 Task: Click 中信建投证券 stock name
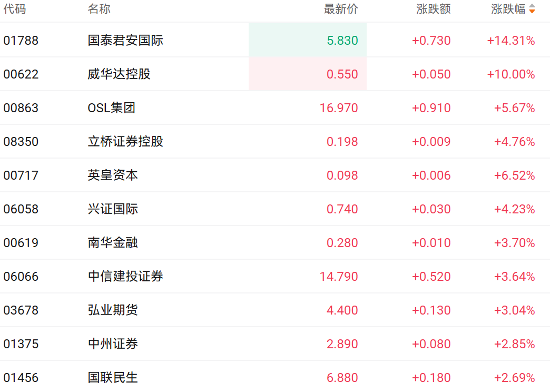(125, 277)
